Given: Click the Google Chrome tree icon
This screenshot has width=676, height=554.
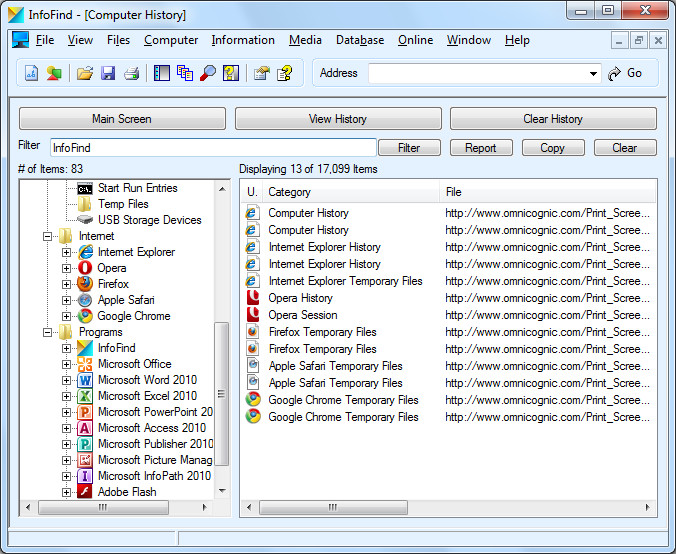Looking at the screenshot, I should coord(85,316).
